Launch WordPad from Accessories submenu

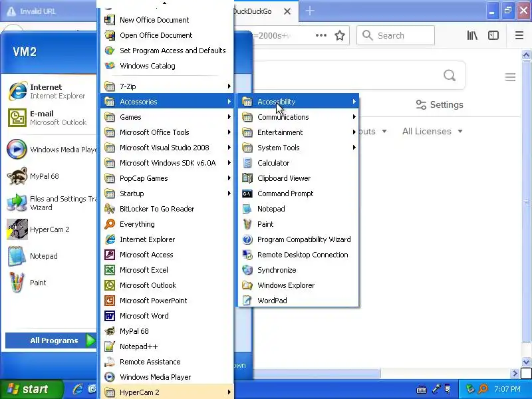(298, 301)
